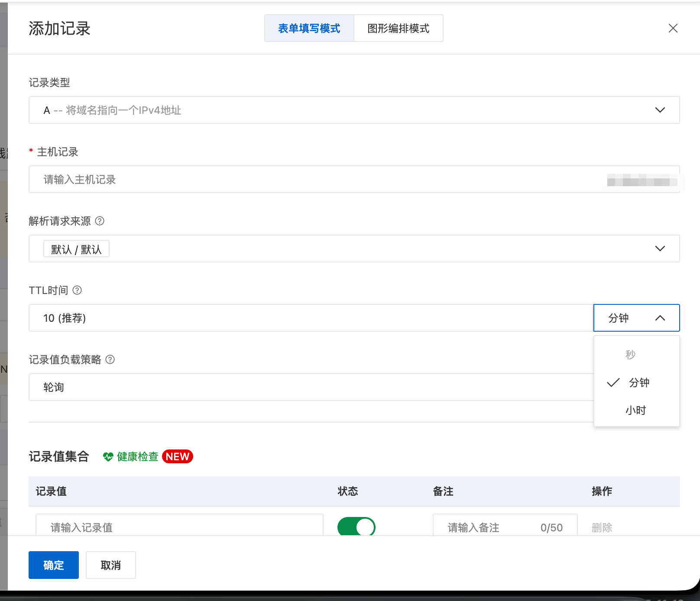Screen dimensions: 700x601
Task: Switch to 图形编排模式 tab
Action: click(398, 28)
